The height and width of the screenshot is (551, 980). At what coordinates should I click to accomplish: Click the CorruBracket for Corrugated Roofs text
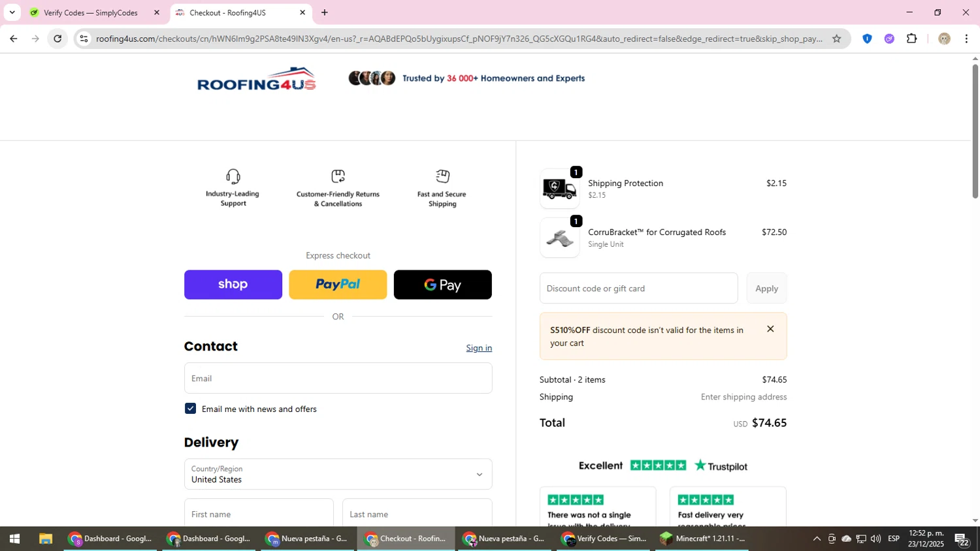pos(657,232)
